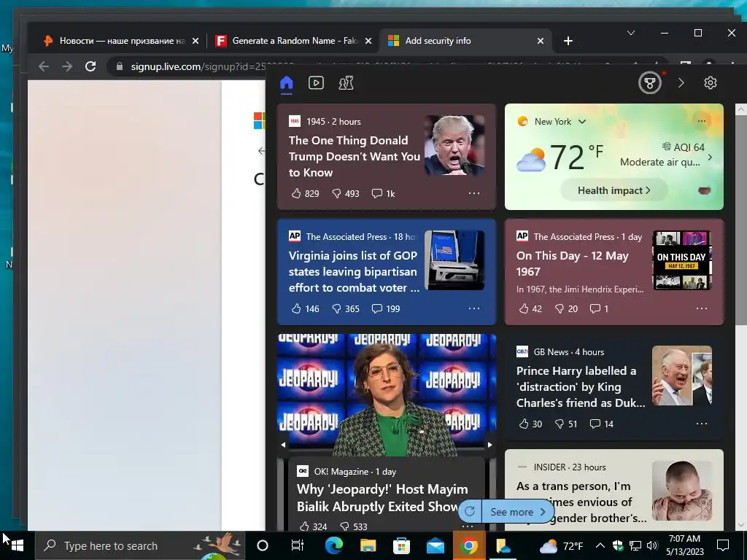The image size is (747, 560).
Task: Reload the signup.live.com page
Action: pyautogui.click(x=90, y=66)
